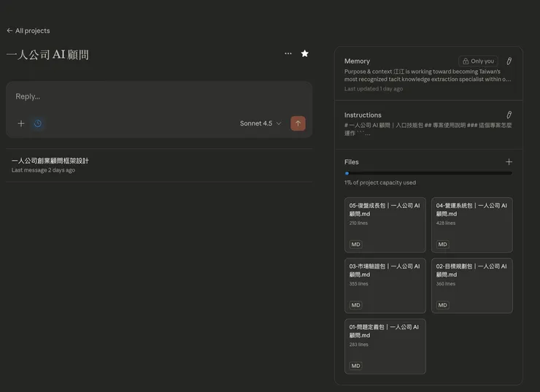The width and height of the screenshot is (540, 392).
Task: Edit the Memory section with pencil icon
Action: coord(509,61)
